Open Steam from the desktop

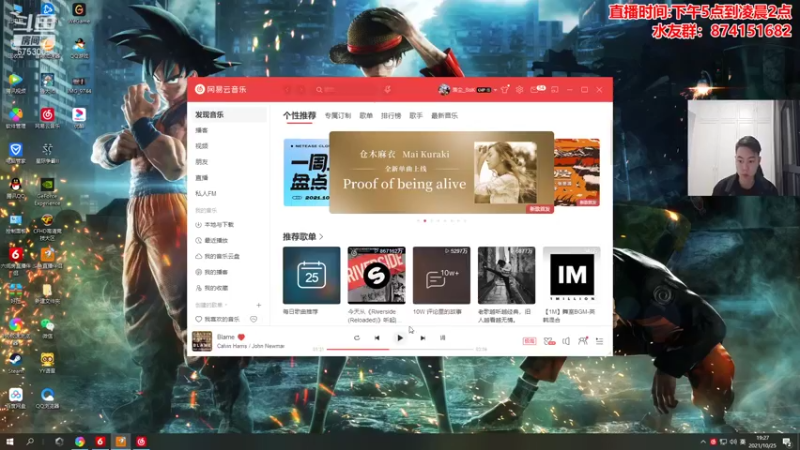15,363
